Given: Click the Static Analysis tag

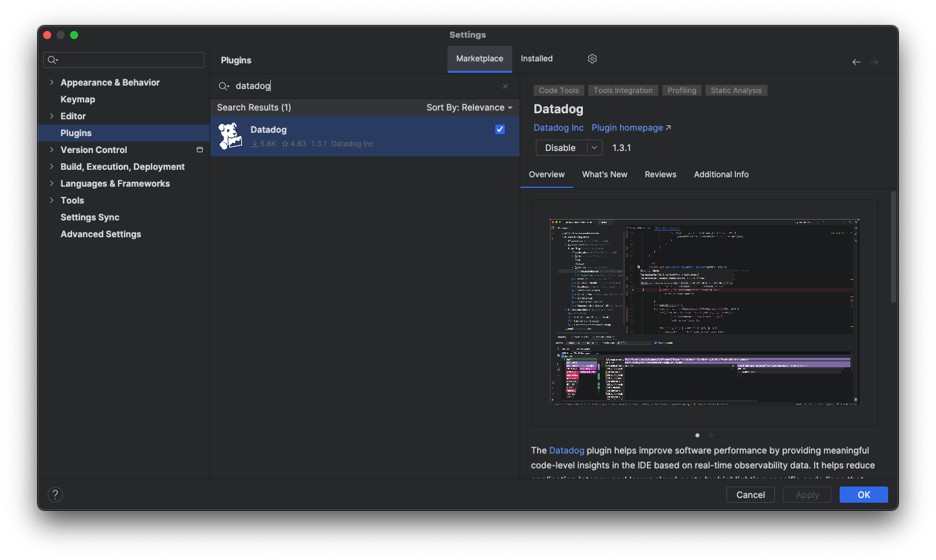Looking at the screenshot, I should 736,90.
